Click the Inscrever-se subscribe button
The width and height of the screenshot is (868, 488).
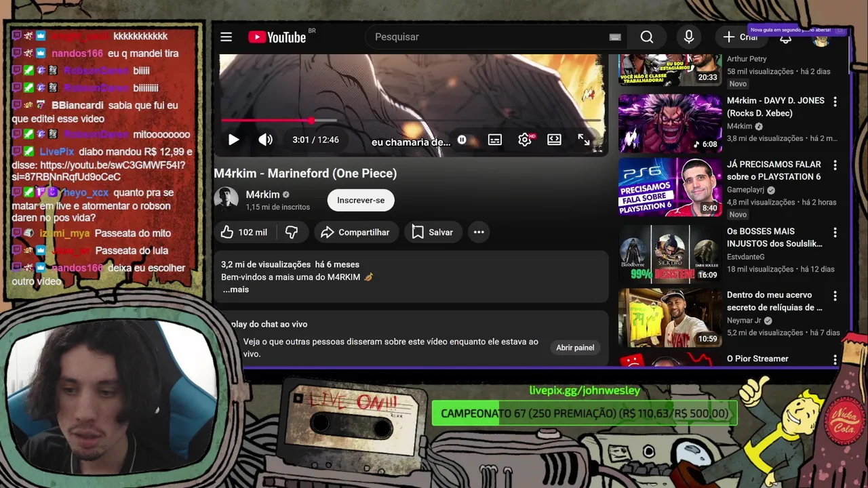[x=361, y=200]
